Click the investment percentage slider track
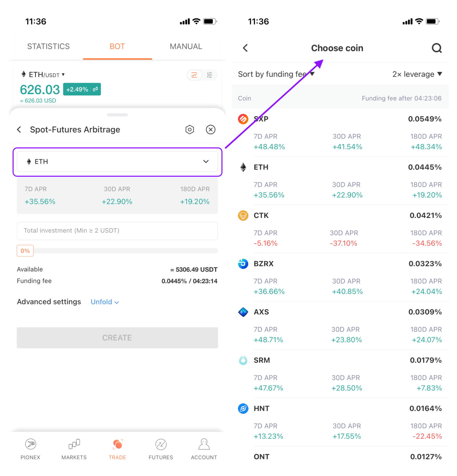 point(125,251)
